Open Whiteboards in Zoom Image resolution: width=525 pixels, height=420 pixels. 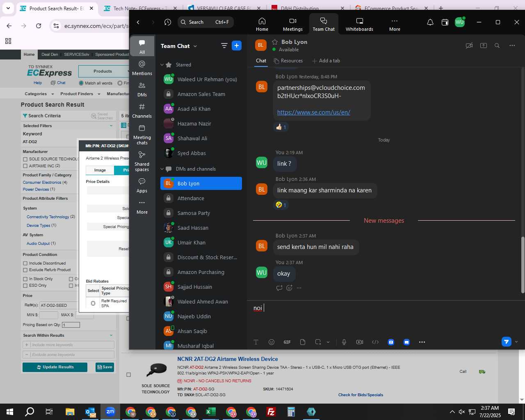(359, 24)
